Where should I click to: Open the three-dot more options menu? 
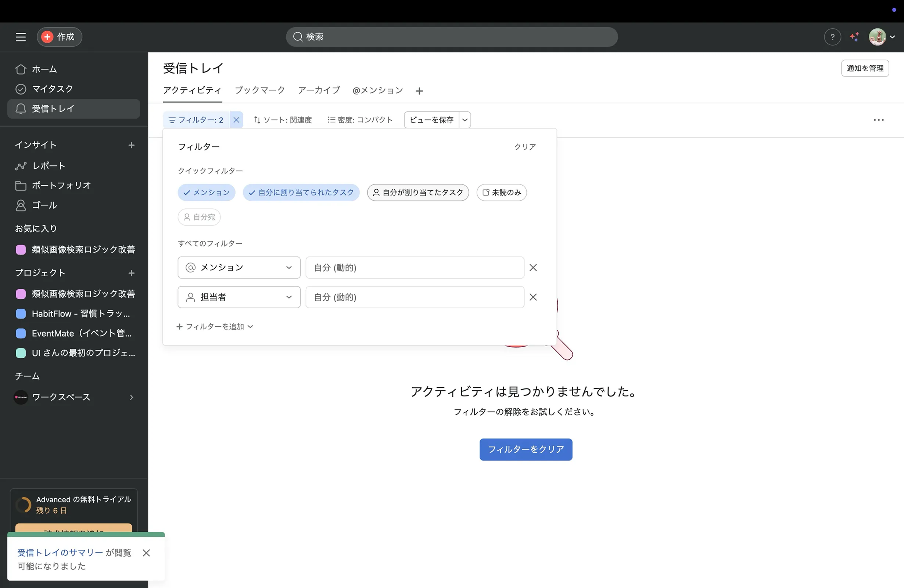point(879,120)
